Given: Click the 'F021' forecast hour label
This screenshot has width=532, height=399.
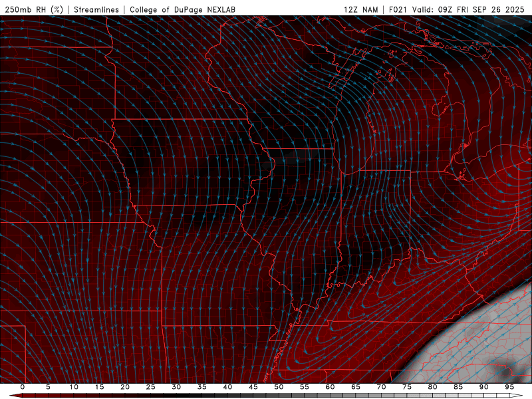Looking at the screenshot, I should click(x=398, y=9).
